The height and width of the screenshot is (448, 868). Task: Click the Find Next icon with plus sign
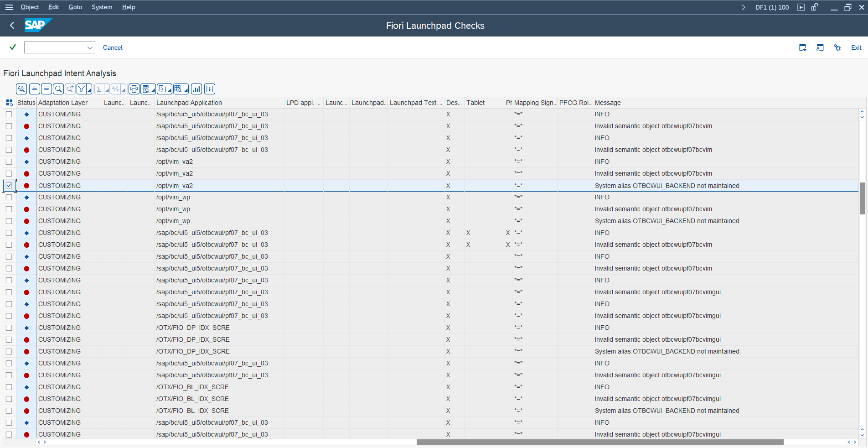70,89
